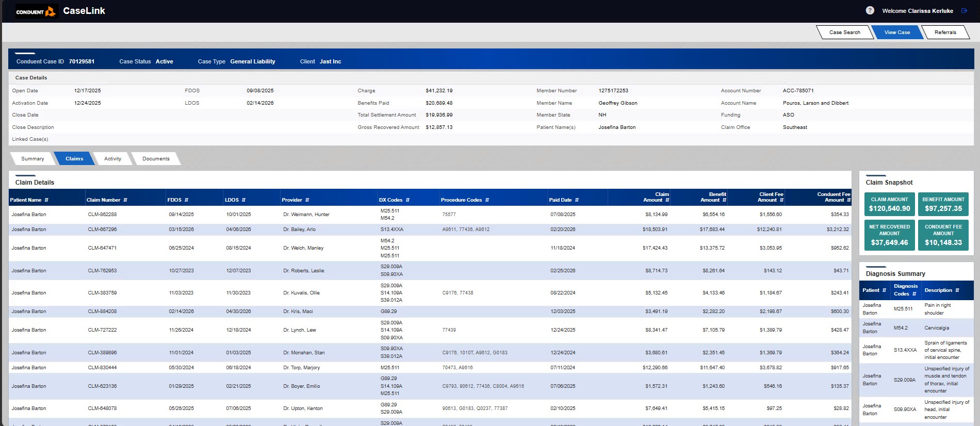Click the Conduent Fee Amount snapshot tile

click(943, 235)
